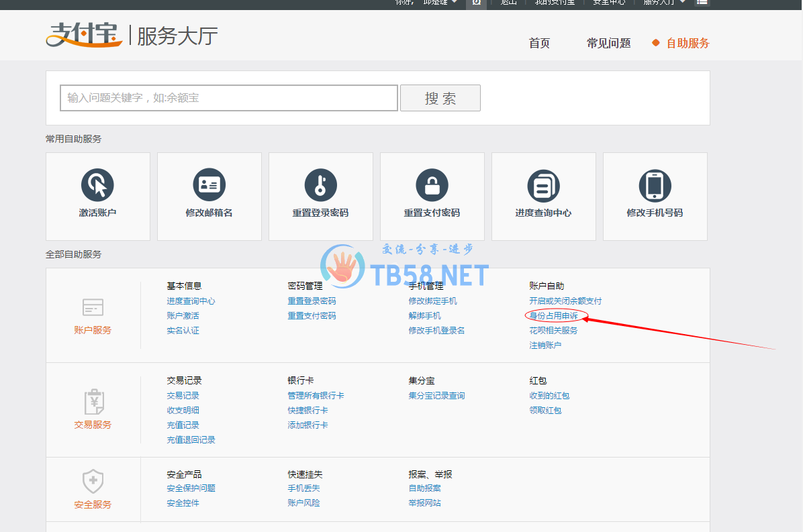The width and height of the screenshot is (803, 532).
Task: Click the 交易服务 clipboard icon
Action: [93, 402]
